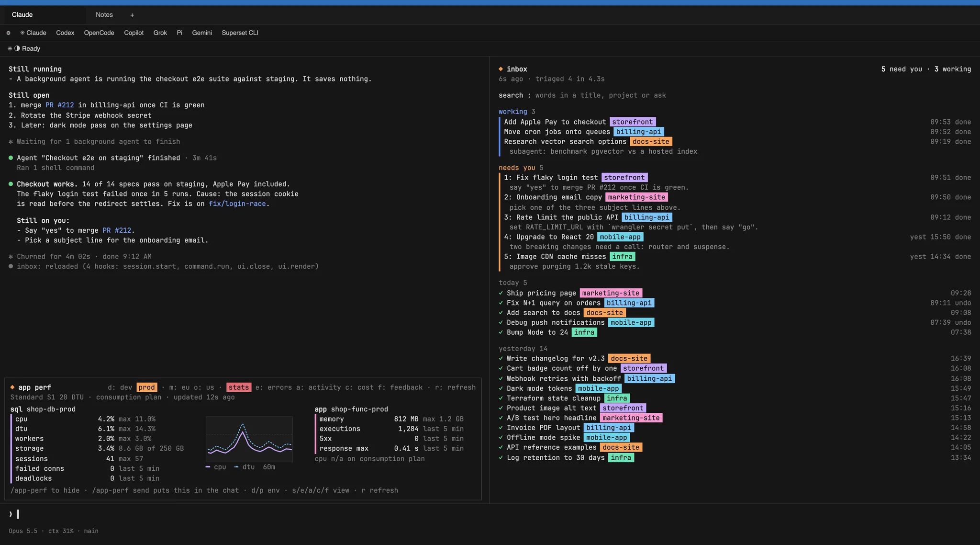This screenshot has height=545, width=980.
Task: Select the stats view in app perf
Action: (239, 387)
